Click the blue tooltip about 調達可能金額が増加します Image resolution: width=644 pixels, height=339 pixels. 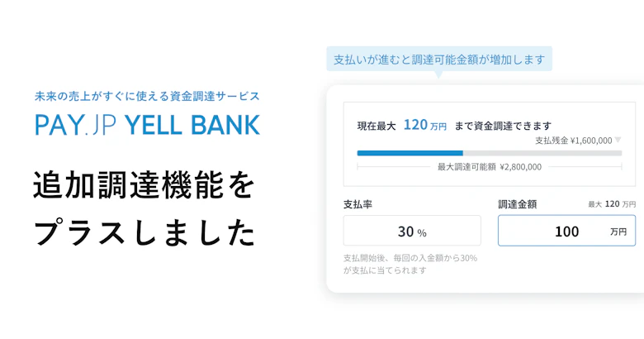(438, 60)
